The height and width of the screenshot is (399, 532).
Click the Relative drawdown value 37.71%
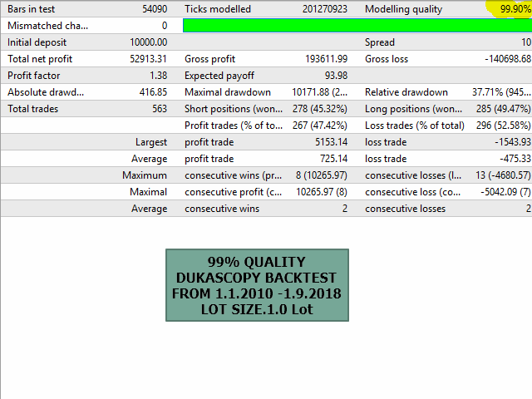pos(501,92)
